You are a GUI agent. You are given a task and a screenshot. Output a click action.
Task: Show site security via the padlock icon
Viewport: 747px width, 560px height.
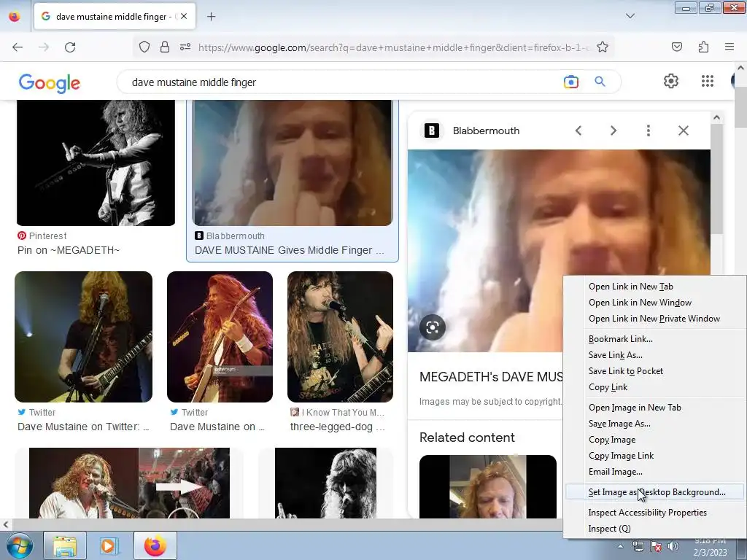pos(165,47)
